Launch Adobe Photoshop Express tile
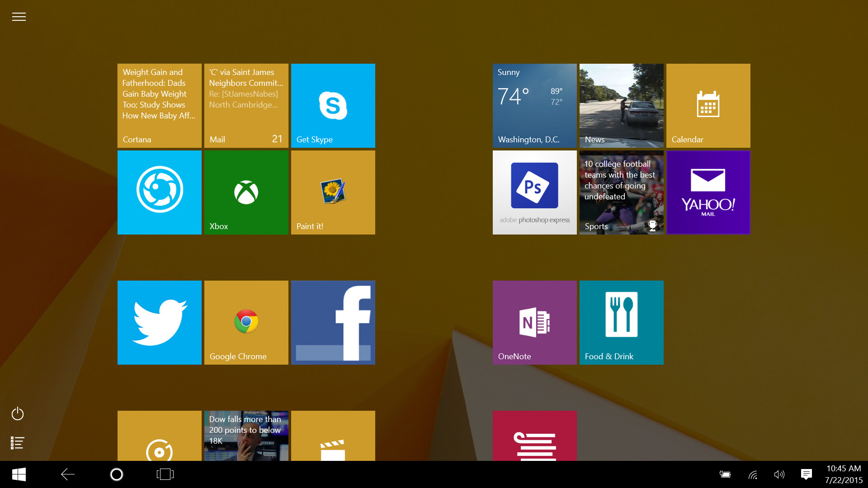868x488 pixels. click(535, 192)
